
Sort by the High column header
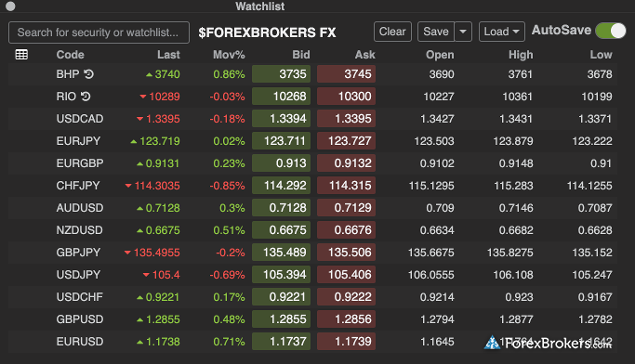(x=521, y=55)
